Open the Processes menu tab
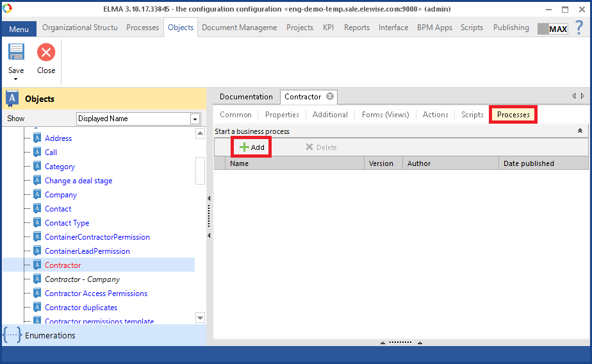 tap(142, 28)
